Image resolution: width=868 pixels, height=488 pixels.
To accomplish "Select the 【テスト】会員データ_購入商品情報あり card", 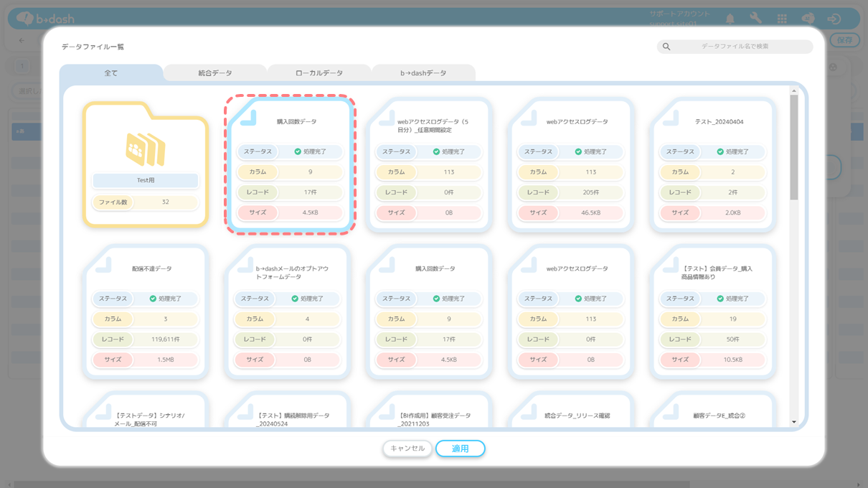I will (714, 312).
